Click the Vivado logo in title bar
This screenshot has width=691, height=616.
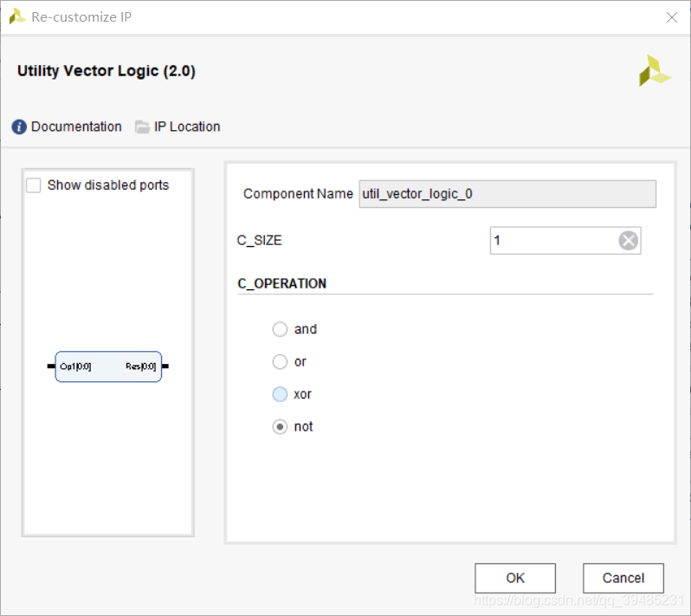pos(16,16)
